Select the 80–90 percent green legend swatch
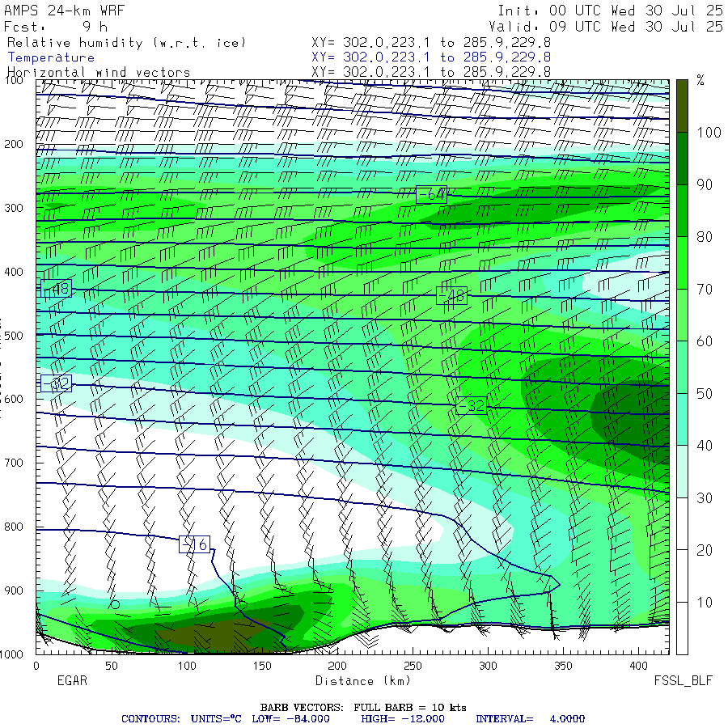728x728 pixels. (682, 211)
